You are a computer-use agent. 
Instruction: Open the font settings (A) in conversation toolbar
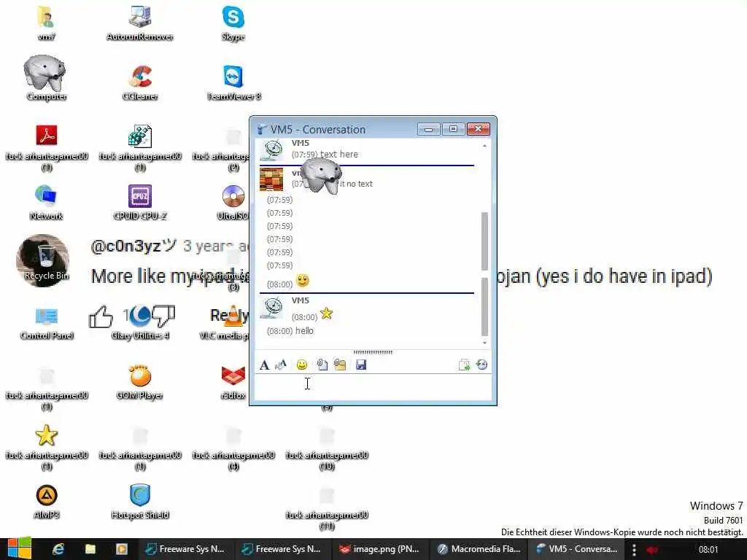point(264,365)
